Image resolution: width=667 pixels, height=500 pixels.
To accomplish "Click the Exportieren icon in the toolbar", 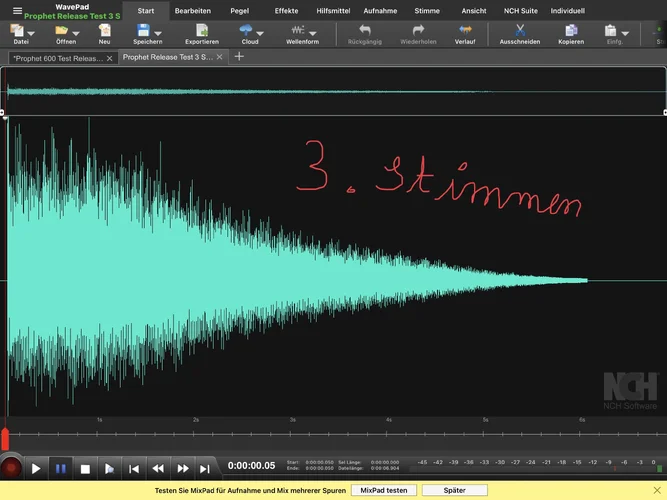I will (202, 31).
